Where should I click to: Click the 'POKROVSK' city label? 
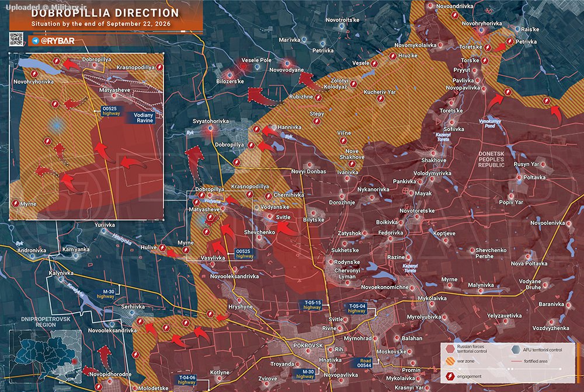[x=308, y=345]
